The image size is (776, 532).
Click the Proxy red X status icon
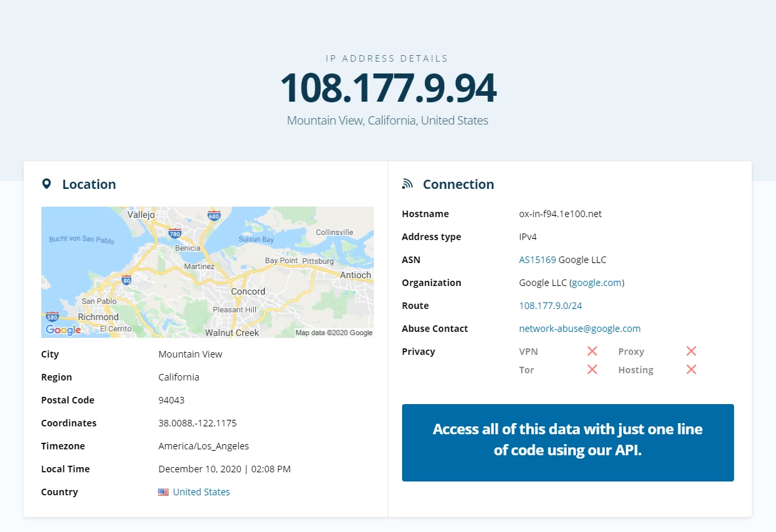click(691, 352)
